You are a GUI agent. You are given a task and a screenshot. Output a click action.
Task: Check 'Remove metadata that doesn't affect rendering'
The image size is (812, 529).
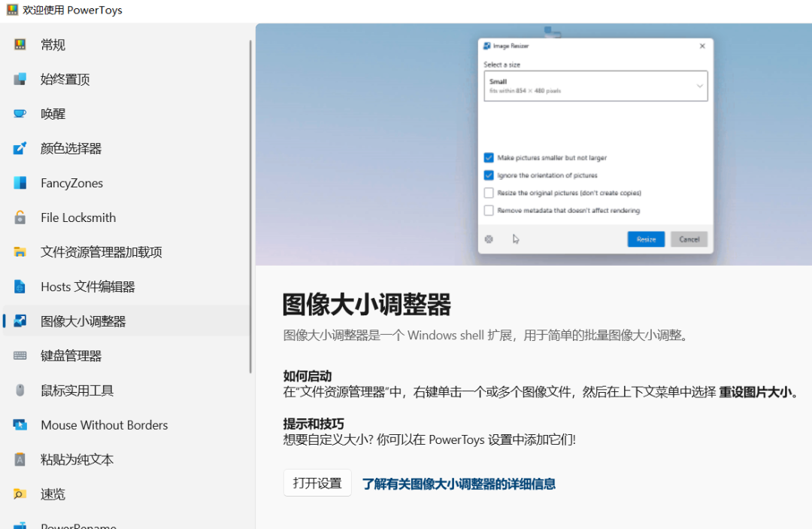coord(489,211)
